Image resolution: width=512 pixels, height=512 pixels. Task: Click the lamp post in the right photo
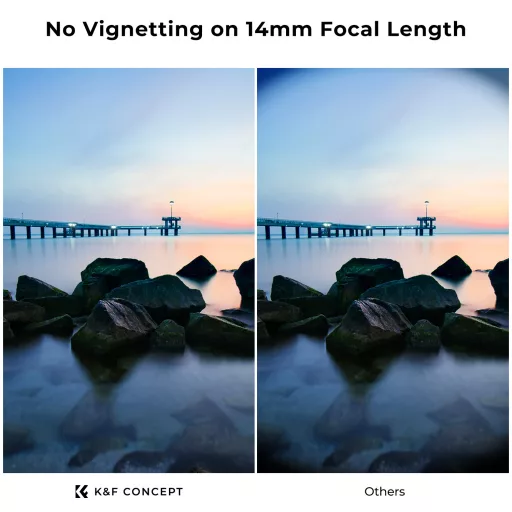[427, 209]
